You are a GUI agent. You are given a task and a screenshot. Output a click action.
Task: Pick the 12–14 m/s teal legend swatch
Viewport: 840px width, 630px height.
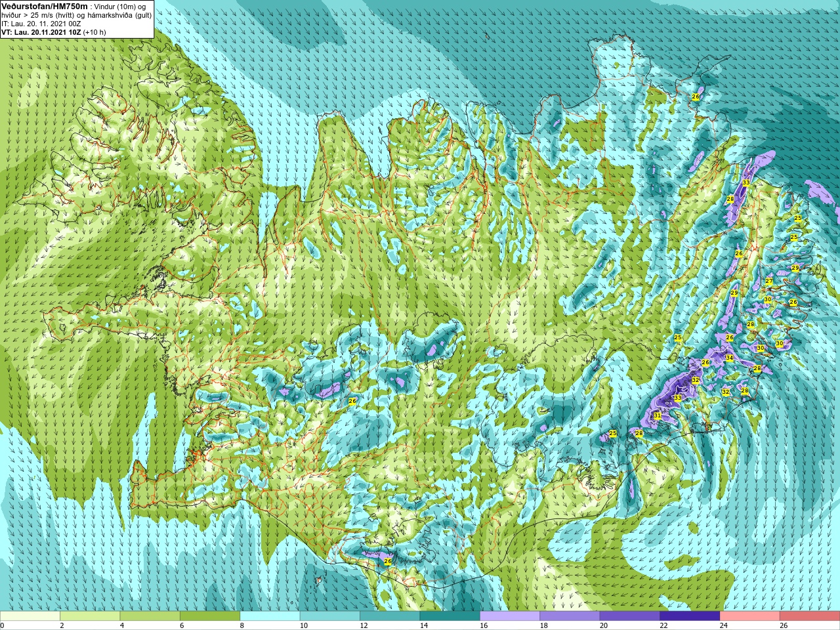(390, 616)
